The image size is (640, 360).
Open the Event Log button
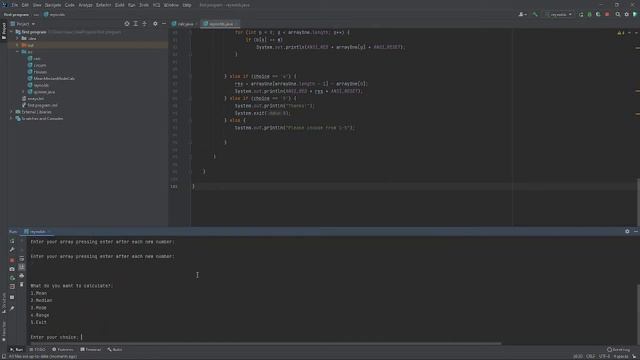(x=619, y=350)
